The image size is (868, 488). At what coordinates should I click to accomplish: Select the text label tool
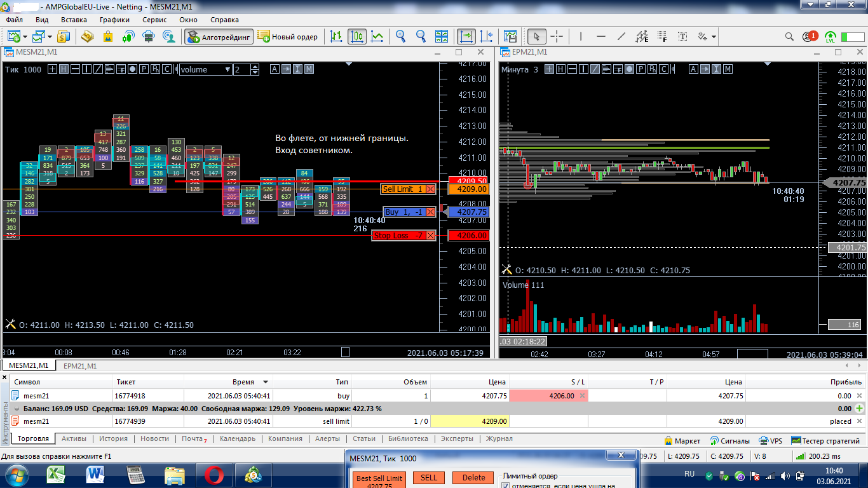pos(682,37)
